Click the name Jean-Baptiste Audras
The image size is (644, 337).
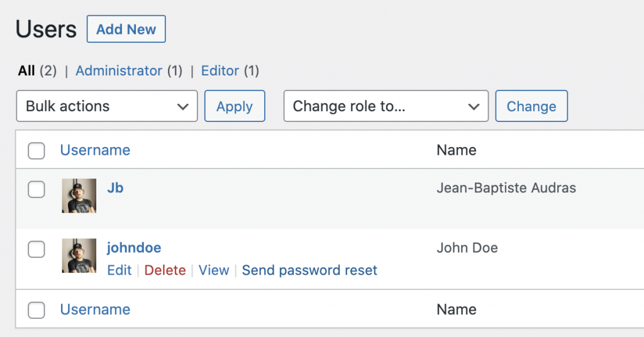(506, 187)
